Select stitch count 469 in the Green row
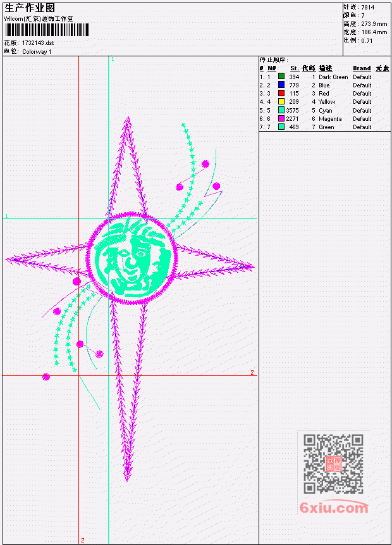 pyautogui.click(x=294, y=127)
